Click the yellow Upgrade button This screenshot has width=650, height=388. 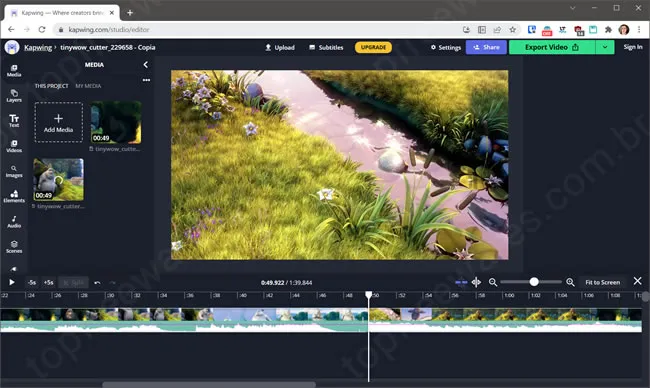pyautogui.click(x=373, y=47)
